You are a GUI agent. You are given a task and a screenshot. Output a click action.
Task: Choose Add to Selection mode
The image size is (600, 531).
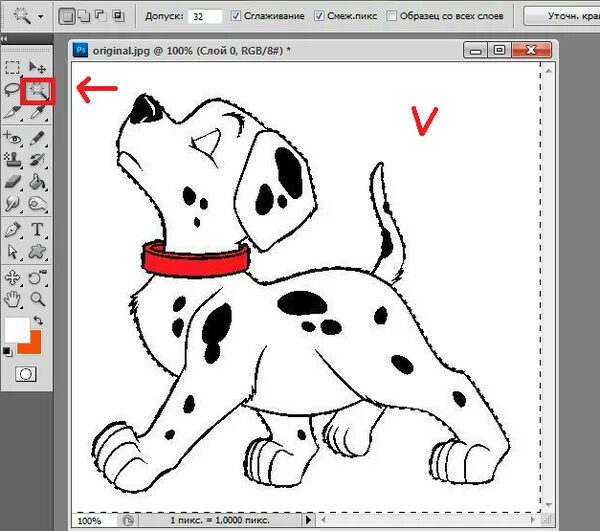click(84, 16)
